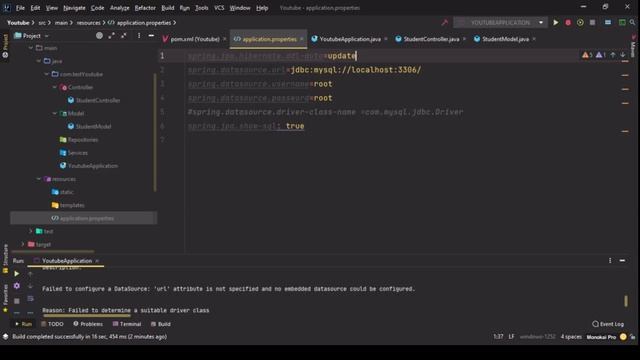Click Run panel settings gear icon
Screen dimensions: 640x360
[17, 286]
